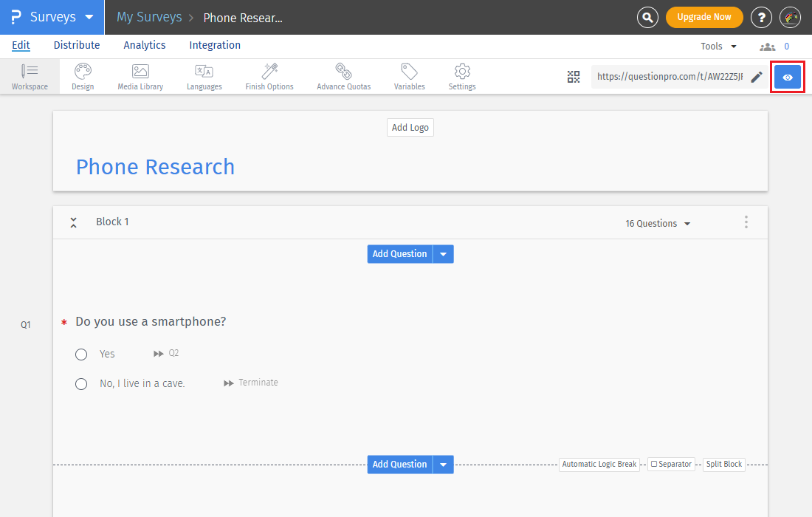The image size is (812, 517).
Task: Preview the survey with the eye button
Action: [x=788, y=78]
